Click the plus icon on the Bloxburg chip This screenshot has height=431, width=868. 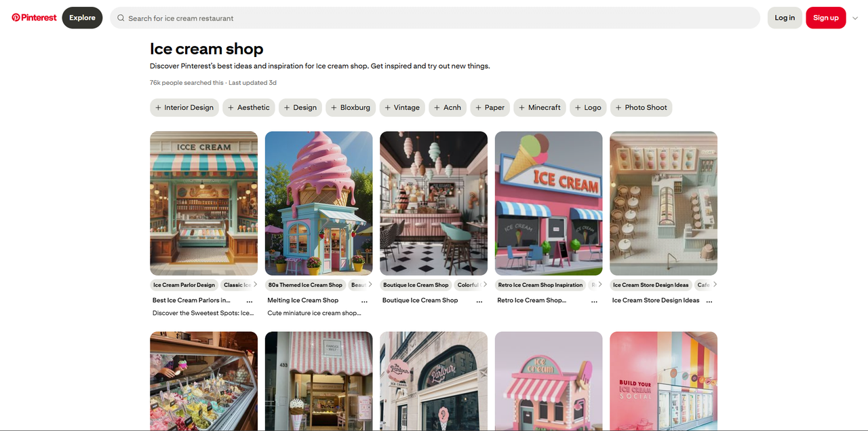click(332, 107)
